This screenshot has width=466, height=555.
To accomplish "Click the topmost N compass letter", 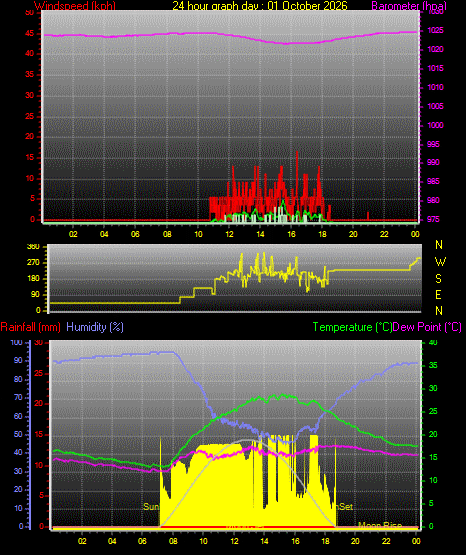I will [439, 245].
